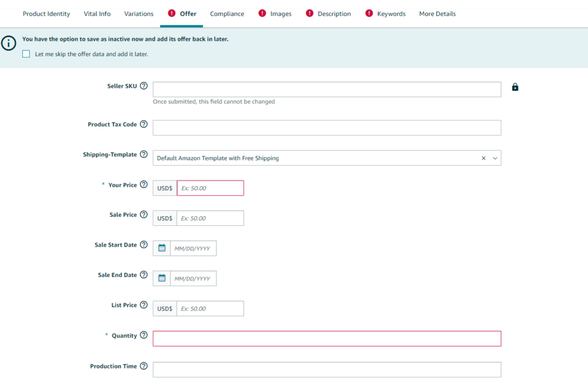
Task: Click the lock icon beside Seller SKU field
Action: [x=515, y=87]
